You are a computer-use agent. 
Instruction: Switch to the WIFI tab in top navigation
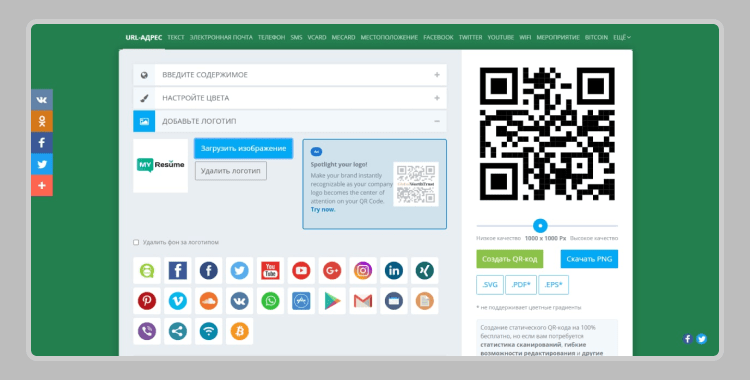pyautogui.click(x=525, y=37)
